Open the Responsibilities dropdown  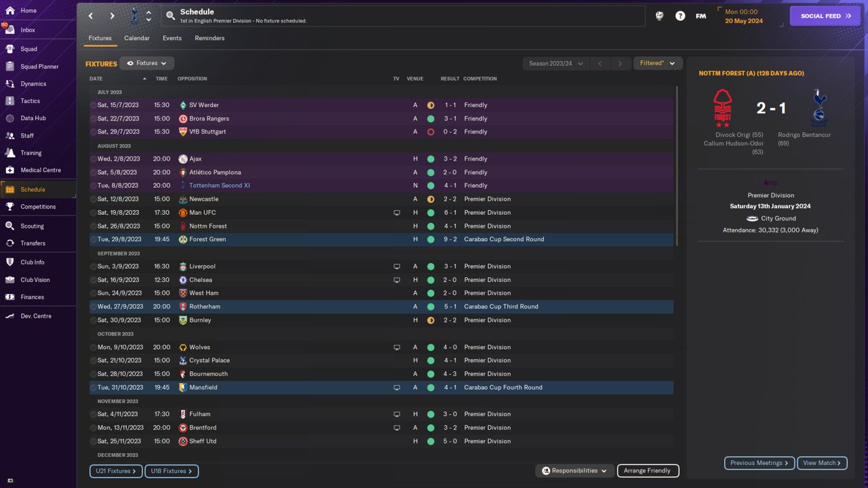[574, 470]
